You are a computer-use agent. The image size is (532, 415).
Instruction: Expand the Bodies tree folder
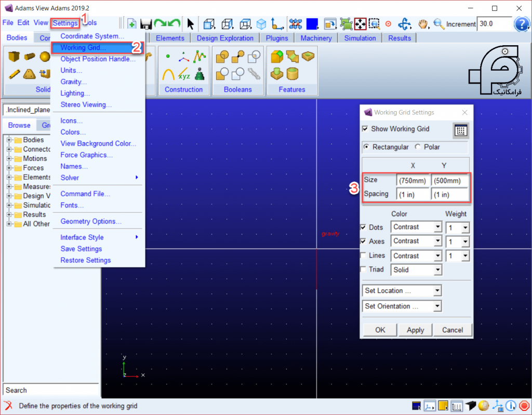pos(9,140)
